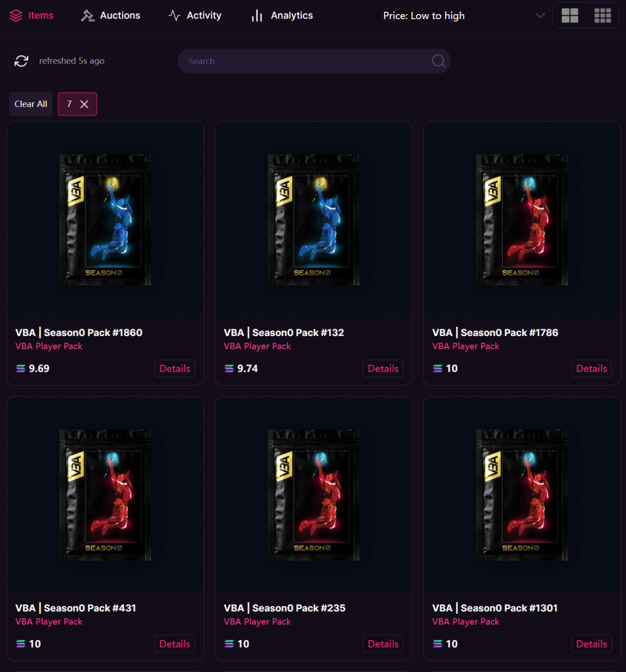Screen dimensions: 626x672
Task: Focus the Search input field
Action: coord(314,61)
